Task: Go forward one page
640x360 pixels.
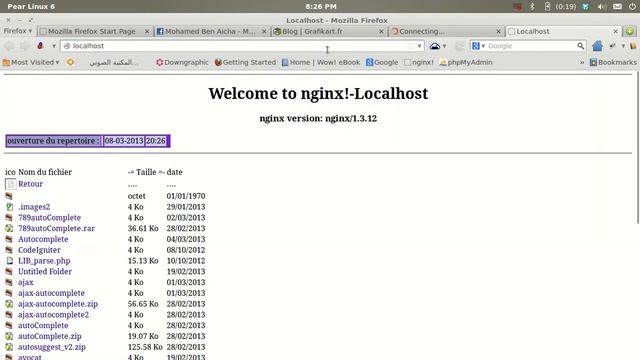Action: 24,46
